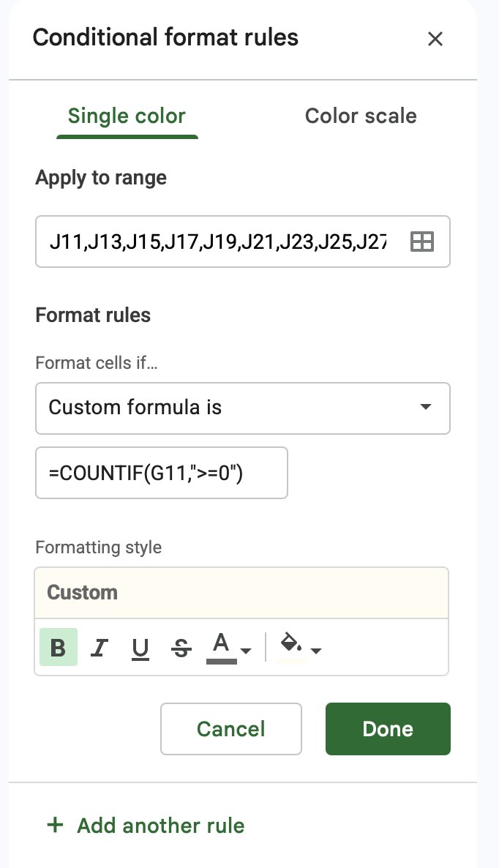The image size is (499, 868).
Task: Click the green Done button
Action: coord(389,729)
